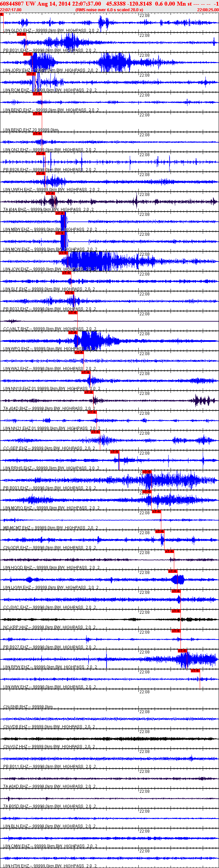Select the TA I04A BHZ station label

coord(48,209)
